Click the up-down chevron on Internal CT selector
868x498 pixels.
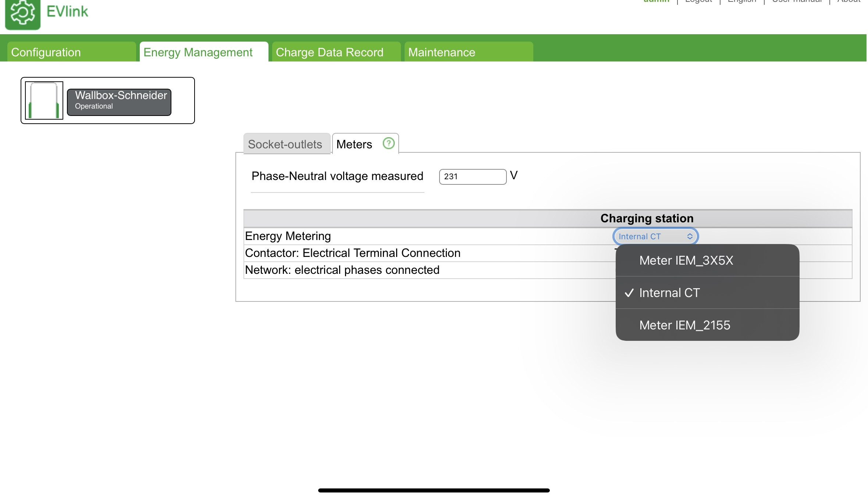tap(690, 237)
